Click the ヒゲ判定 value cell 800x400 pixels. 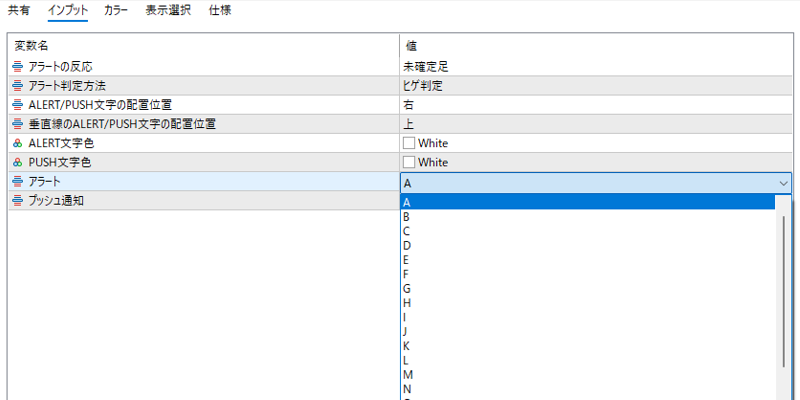point(596,86)
